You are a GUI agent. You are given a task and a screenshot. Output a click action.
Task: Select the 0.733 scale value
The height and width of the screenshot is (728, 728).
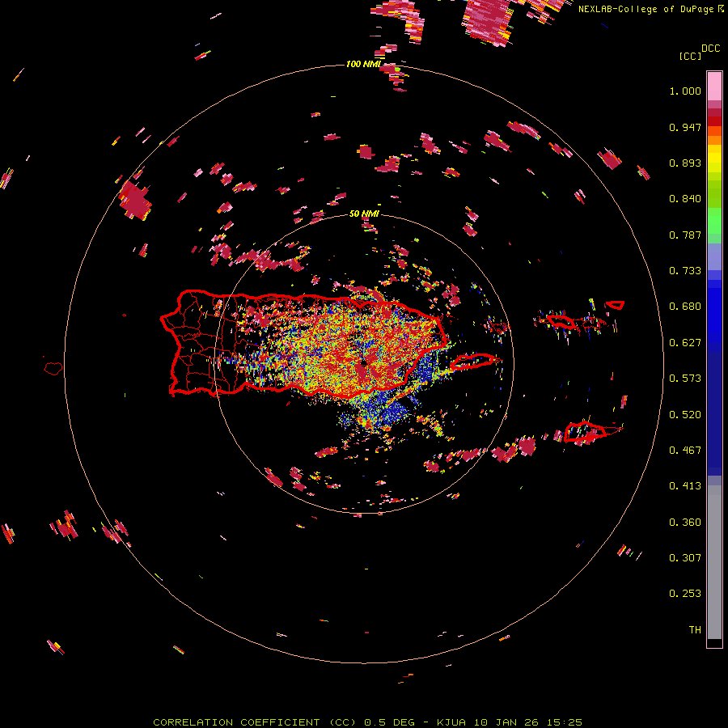click(x=685, y=271)
